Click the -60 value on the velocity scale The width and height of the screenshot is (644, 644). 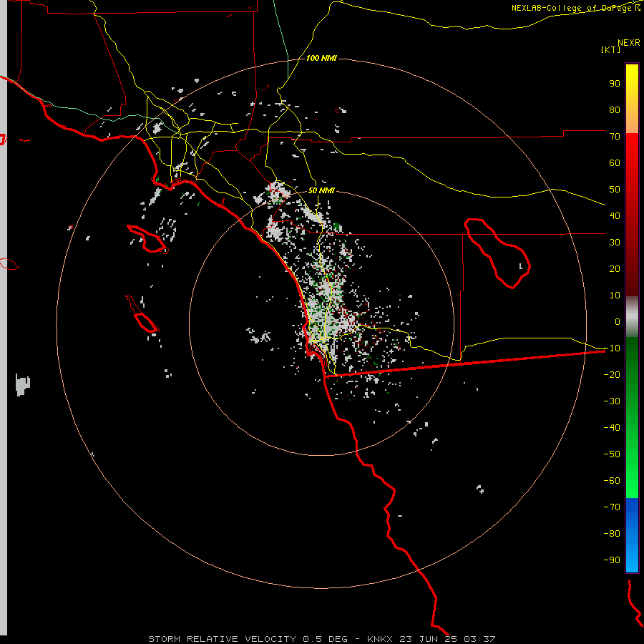pos(612,481)
